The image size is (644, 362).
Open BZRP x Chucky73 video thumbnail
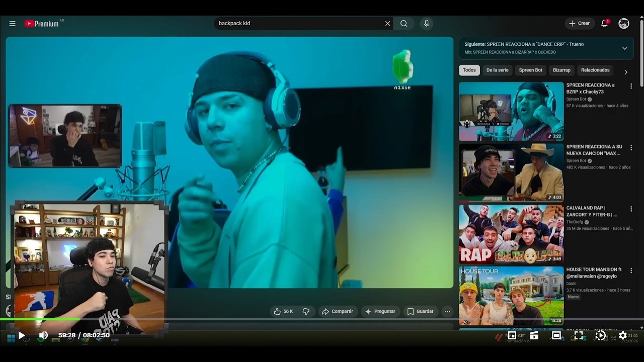click(x=511, y=112)
